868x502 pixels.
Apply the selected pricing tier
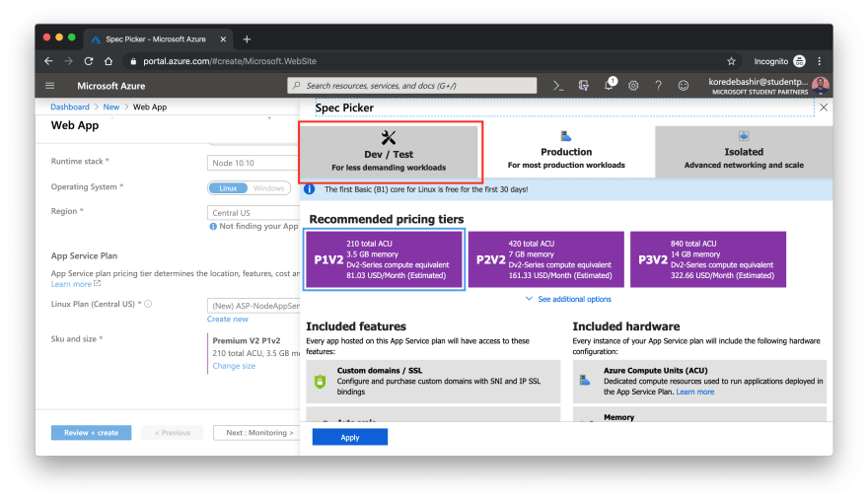point(350,437)
